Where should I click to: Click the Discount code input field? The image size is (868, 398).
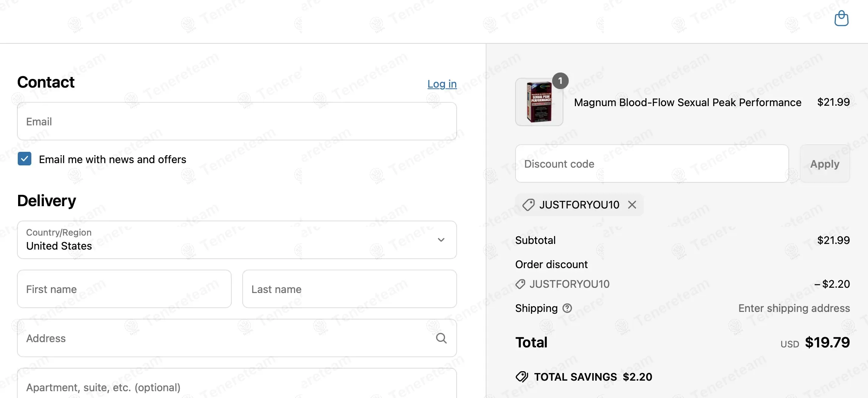(x=652, y=164)
